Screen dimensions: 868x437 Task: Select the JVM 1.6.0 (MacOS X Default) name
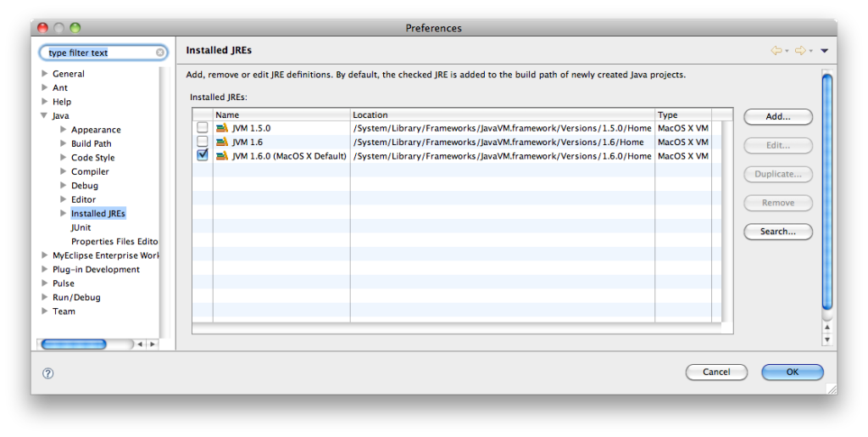pos(289,156)
